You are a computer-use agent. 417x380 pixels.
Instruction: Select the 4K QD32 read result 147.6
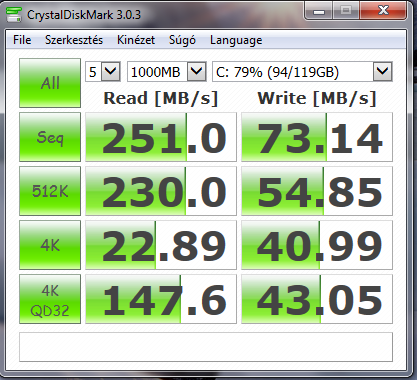click(x=161, y=299)
